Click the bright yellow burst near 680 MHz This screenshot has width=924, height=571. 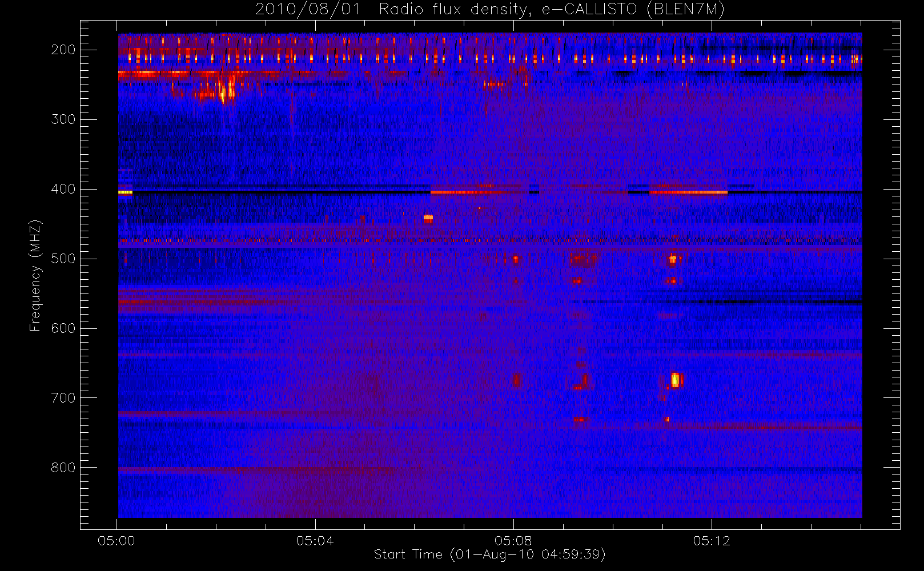pos(676,380)
